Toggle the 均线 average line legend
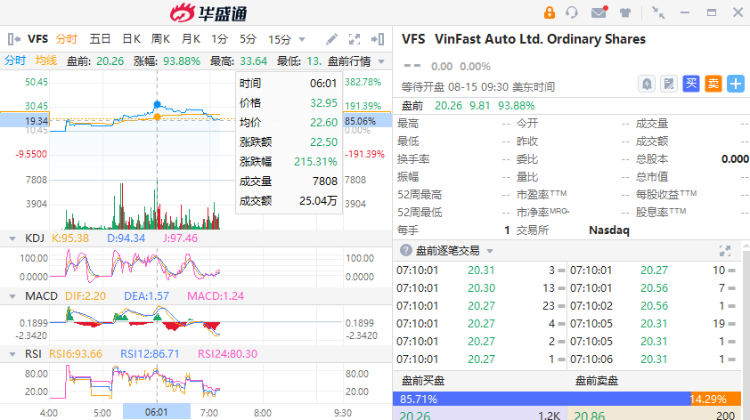This screenshot has height=420, width=750. (x=46, y=61)
